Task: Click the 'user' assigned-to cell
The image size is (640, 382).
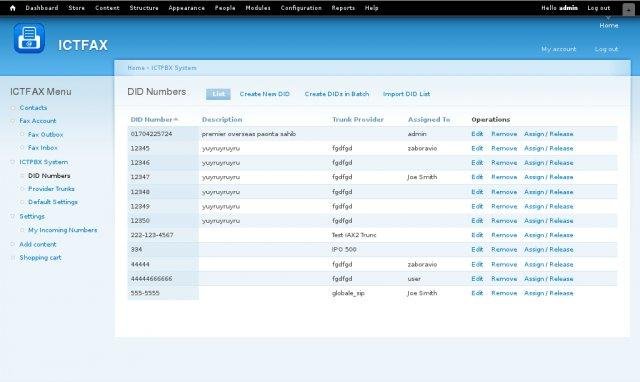Action: point(414,279)
